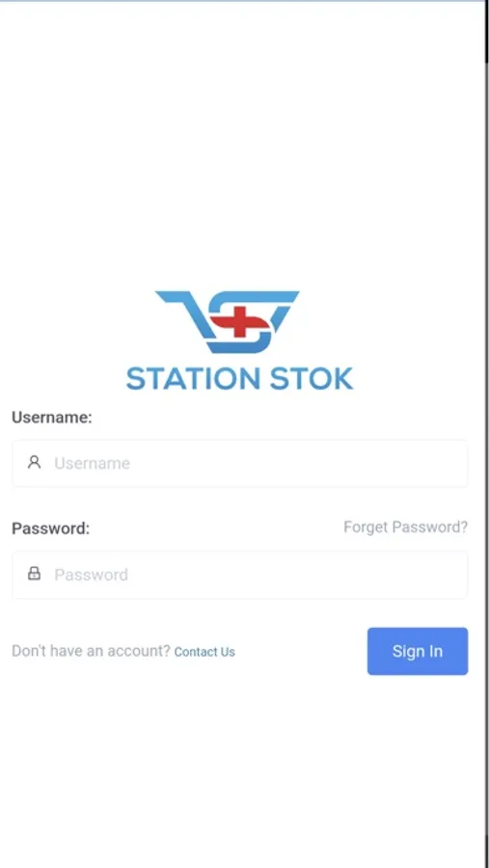Click the Password: label

[x=50, y=529]
